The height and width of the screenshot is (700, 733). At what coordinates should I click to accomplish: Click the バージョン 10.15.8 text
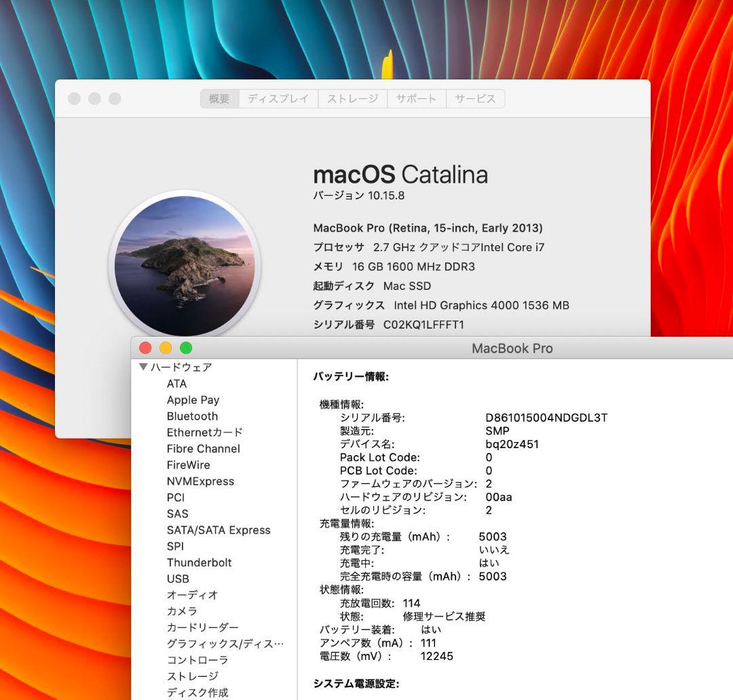tap(358, 196)
